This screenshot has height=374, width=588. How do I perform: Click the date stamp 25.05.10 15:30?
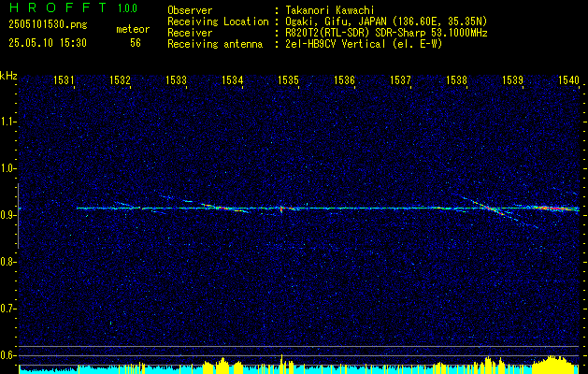click(x=48, y=43)
